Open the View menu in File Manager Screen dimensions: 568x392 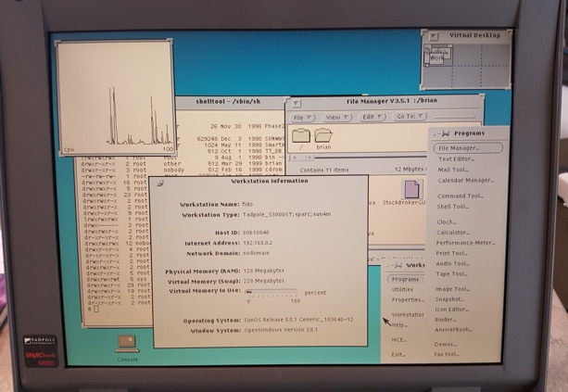337,118
